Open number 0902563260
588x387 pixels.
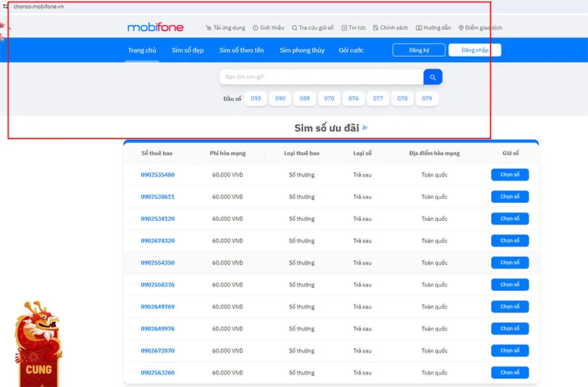pyautogui.click(x=158, y=372)
